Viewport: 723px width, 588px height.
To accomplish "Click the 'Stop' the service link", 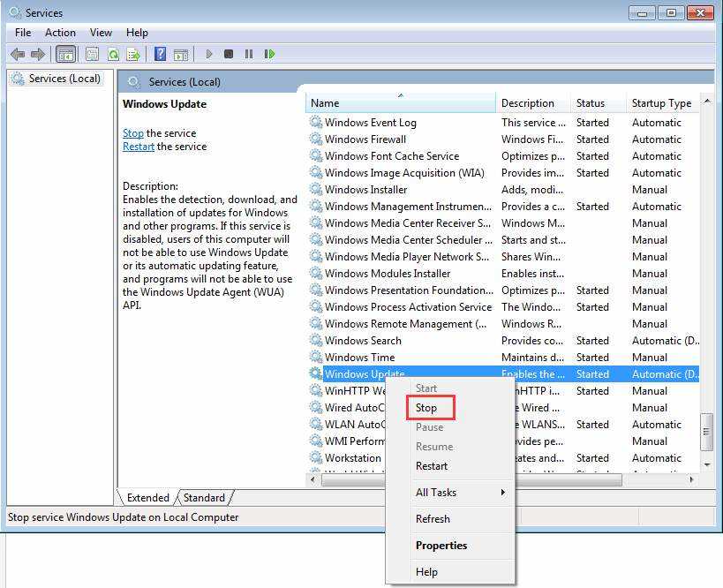I will pos(132,133).
